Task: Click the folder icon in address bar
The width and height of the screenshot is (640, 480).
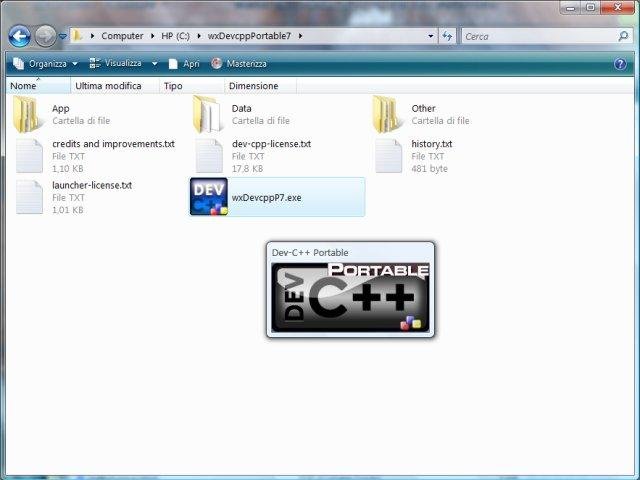Action: tap(77, 36)
